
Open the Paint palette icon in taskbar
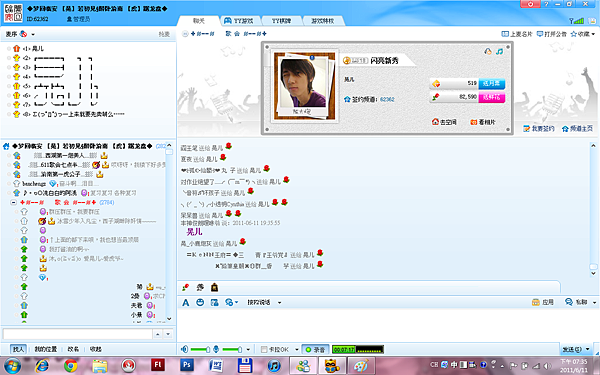361,365
